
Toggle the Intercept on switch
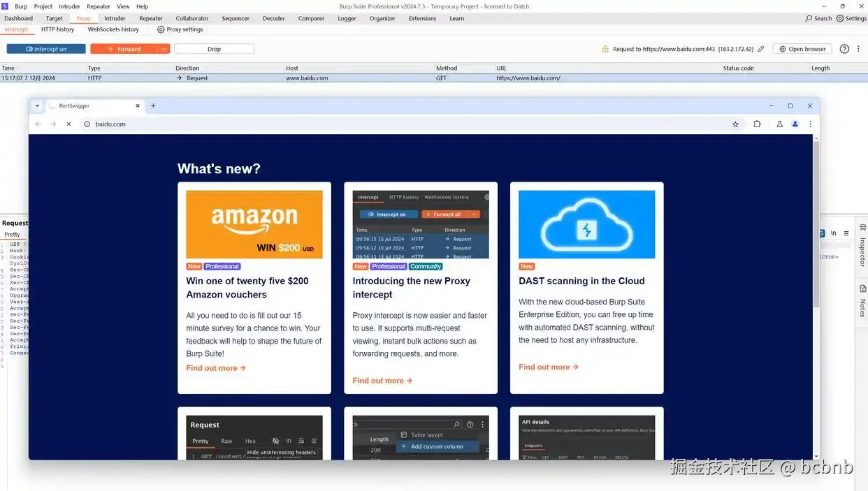(46, 49)
